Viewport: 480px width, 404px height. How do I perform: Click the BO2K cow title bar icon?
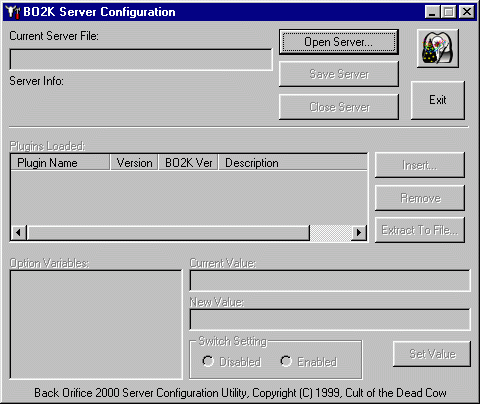pyautogui.click(x=13, y=12)
